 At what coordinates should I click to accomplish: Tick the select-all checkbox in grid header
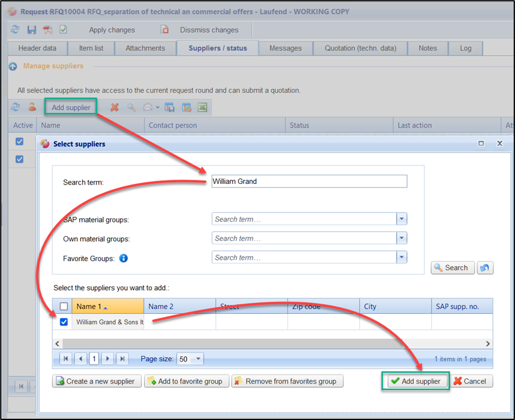[64, 307]
